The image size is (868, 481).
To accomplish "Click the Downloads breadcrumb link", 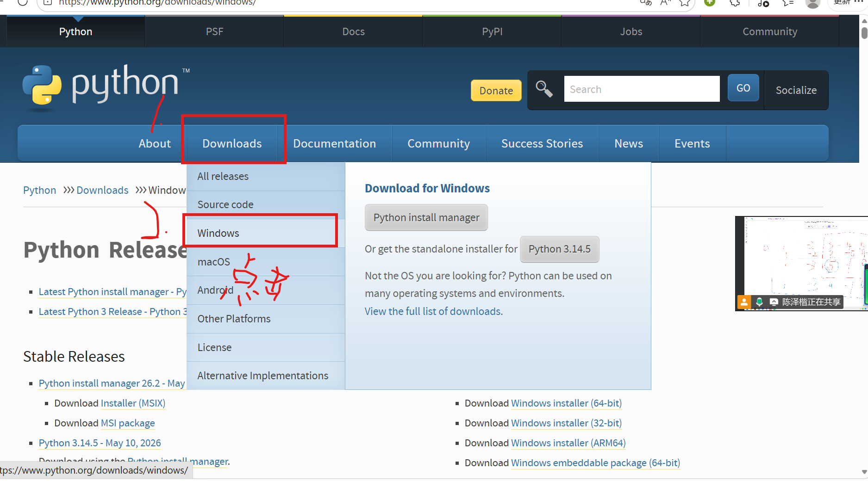I will [102, 190].
